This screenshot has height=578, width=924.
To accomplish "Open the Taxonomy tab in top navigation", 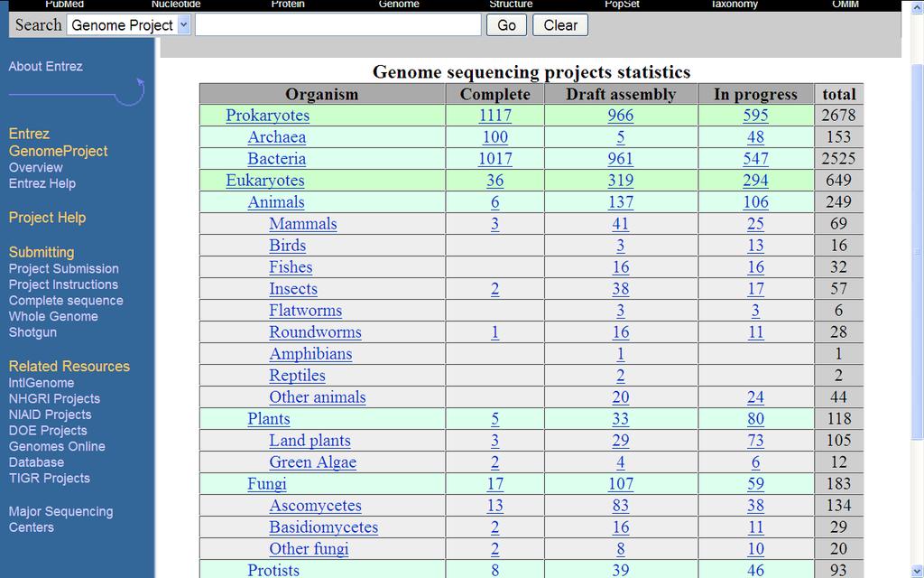I will [x=734, y=5].
